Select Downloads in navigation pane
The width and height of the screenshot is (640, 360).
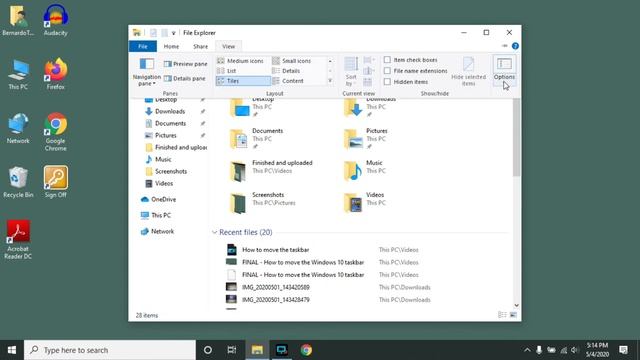(x=169, y=111)
